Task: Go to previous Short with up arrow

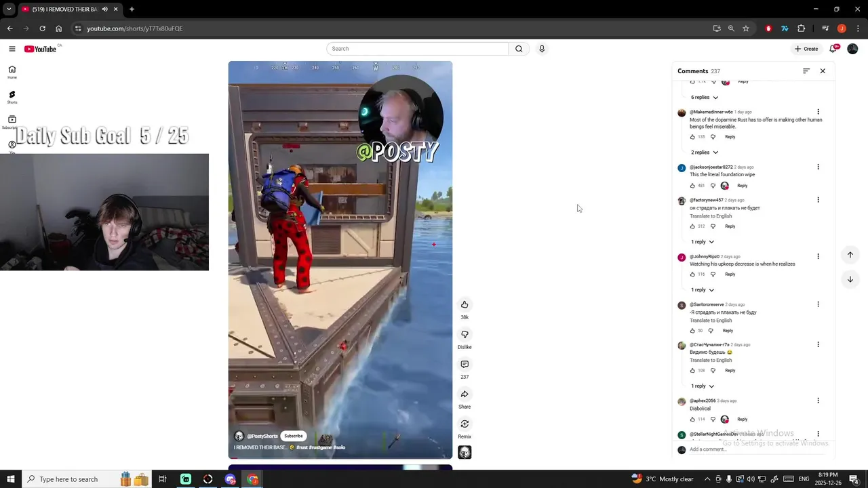Action: pyautogui.click(x=850, y=255)
